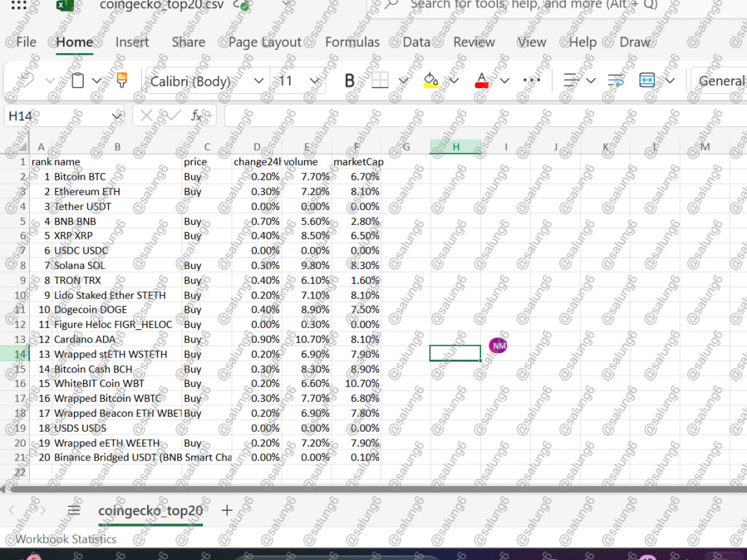
Task: Select the cell 'Ethereum ETH'
Action: pyautogui.click(x=117, y=191)
